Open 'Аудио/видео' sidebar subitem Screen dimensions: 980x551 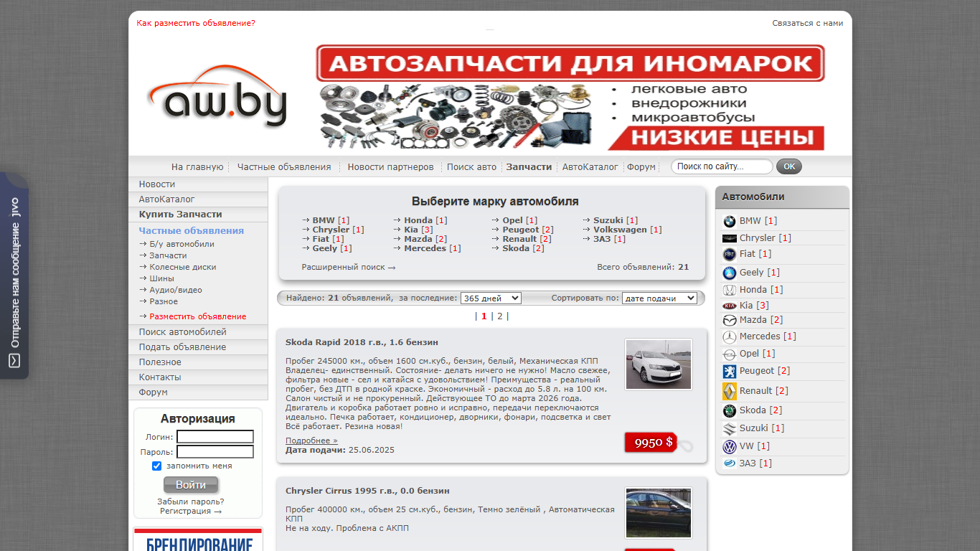click(176, 290)
